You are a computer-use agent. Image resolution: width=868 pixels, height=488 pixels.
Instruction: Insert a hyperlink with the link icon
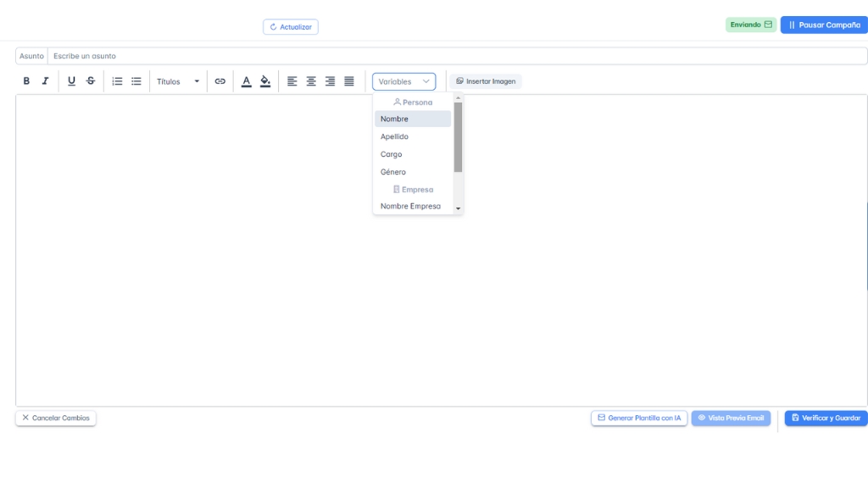pos(220,81)
